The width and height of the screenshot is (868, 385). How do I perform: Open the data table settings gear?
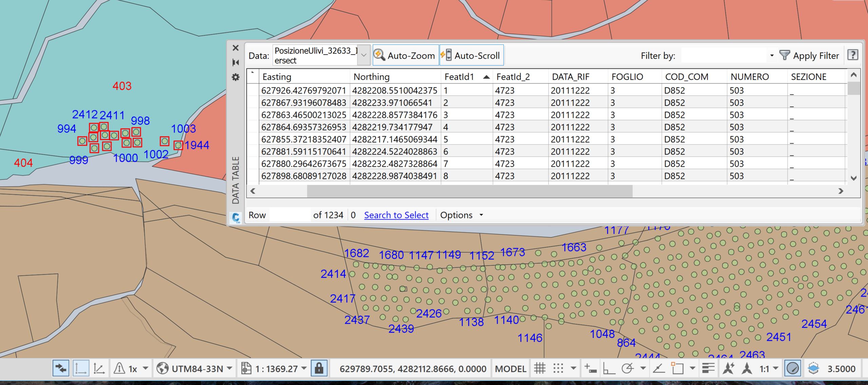235,77
